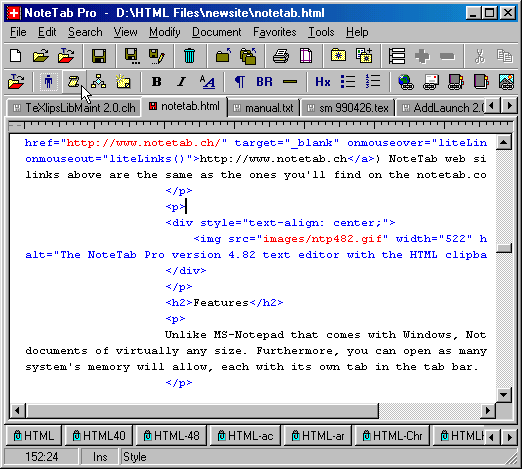
Task: Click the blue person figure icon
Action: point(49,81)
